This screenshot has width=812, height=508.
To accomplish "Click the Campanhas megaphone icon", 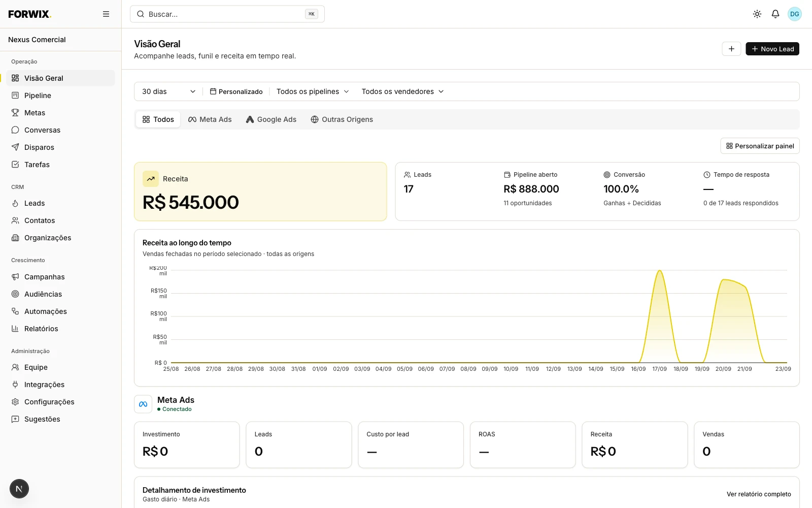I will 15,277.
